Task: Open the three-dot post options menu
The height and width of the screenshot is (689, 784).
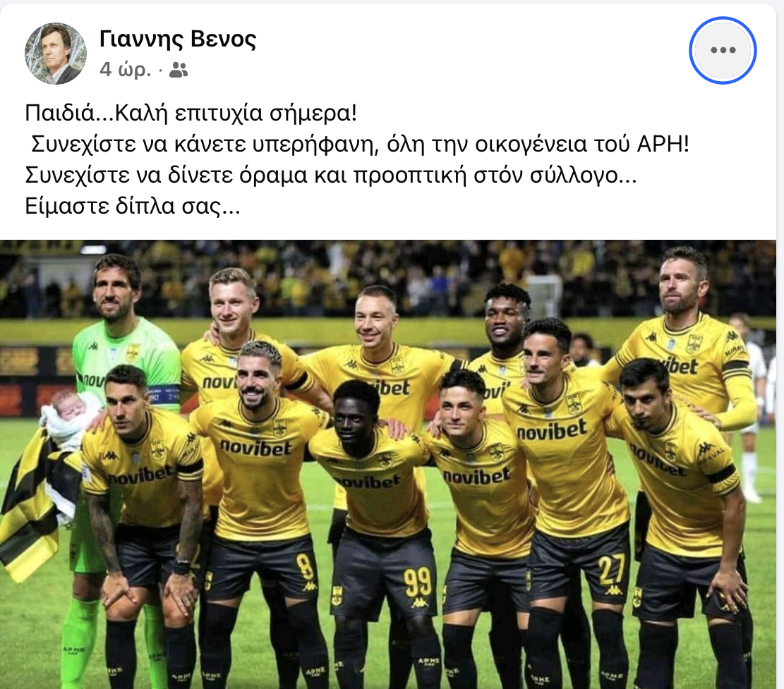Action: 723,50
